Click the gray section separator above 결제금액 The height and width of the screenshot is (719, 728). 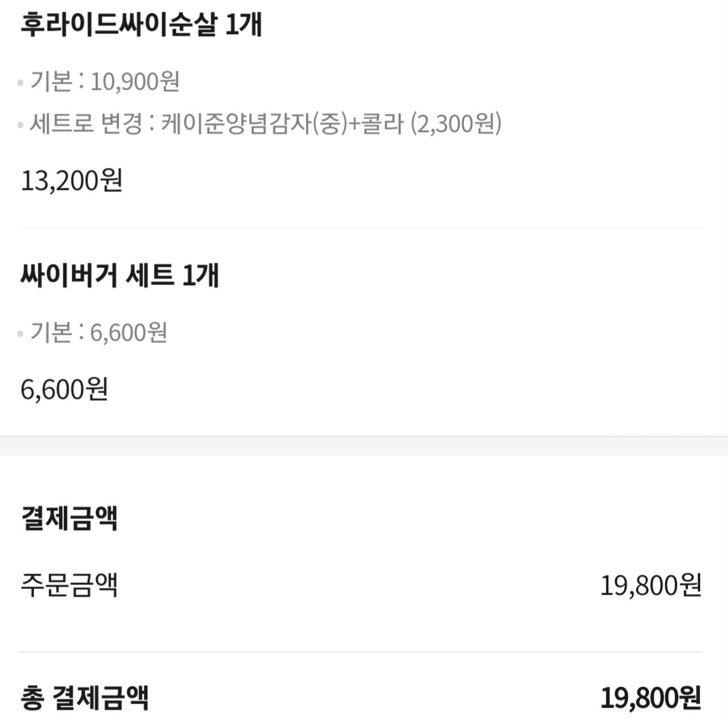pyautogui.click(x=364, y=446)
